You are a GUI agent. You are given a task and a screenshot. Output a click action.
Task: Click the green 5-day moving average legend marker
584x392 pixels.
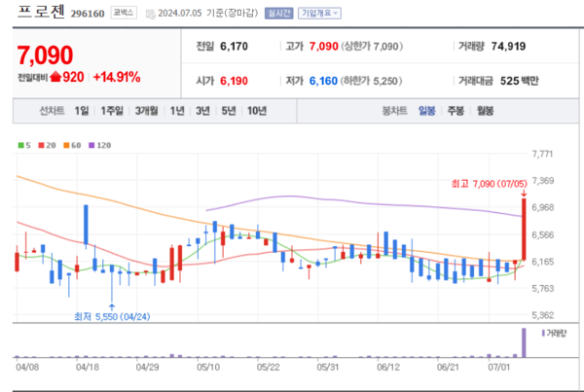21,145
